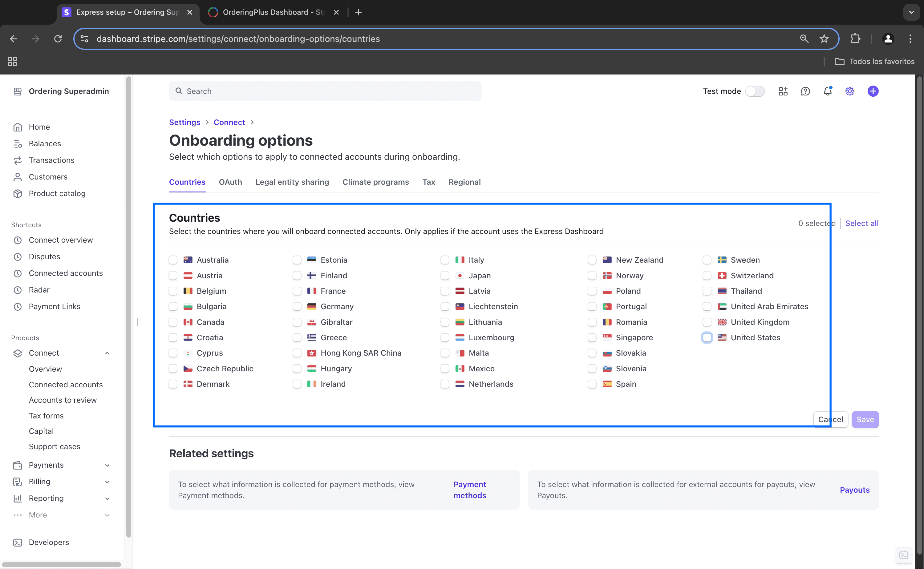
Task: Reload the page with the browser refresh icon
Action: [x=58, y=39]
